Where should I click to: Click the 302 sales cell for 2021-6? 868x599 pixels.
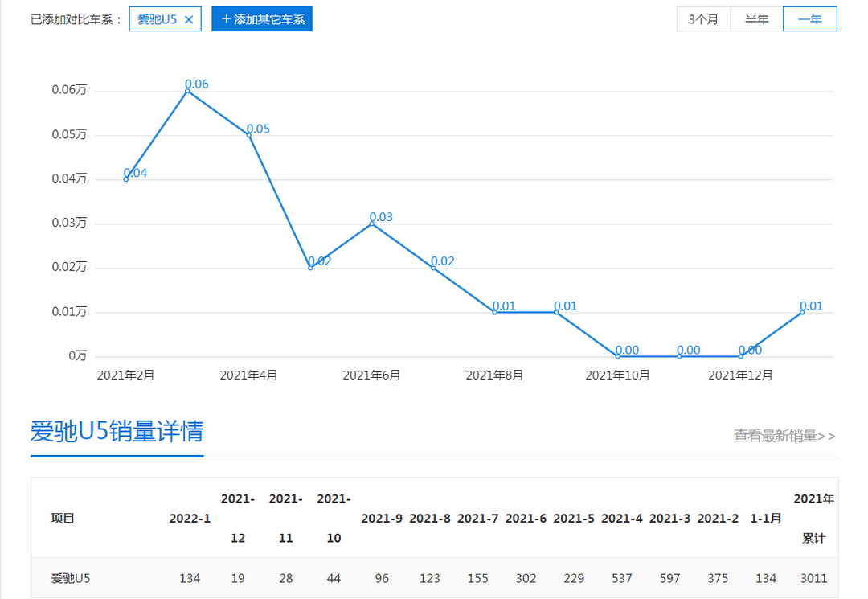(526, 579)
